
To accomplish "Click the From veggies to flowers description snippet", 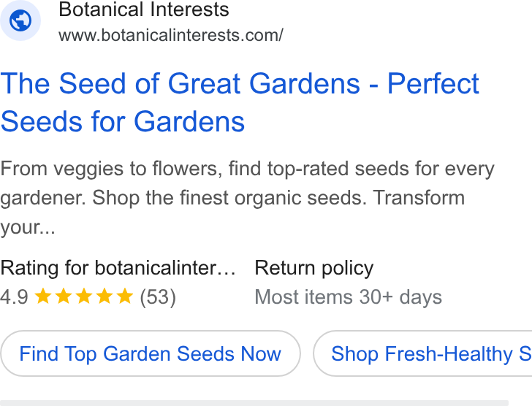I will coord(247,198).
